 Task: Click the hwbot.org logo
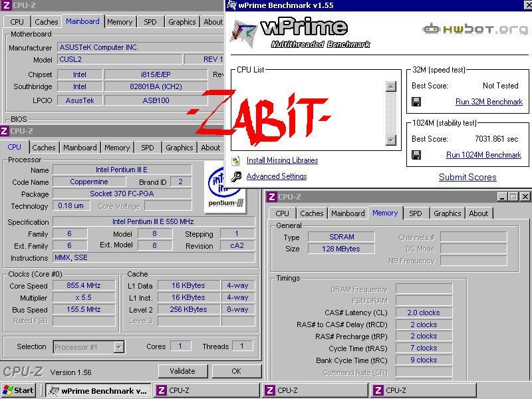(475, 29)
